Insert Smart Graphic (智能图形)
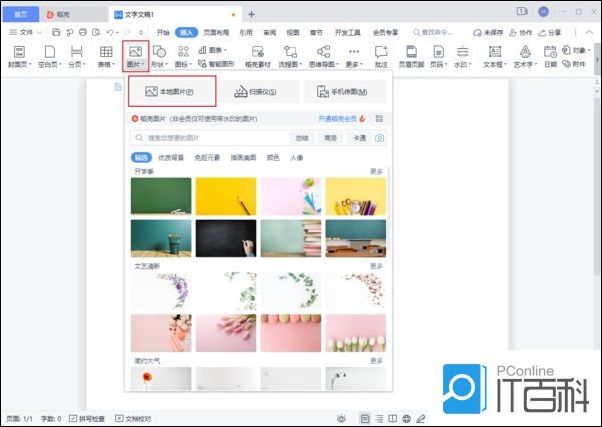Image resolution: width=602 pixels, height=427 pixels. [x=216, y=64]
